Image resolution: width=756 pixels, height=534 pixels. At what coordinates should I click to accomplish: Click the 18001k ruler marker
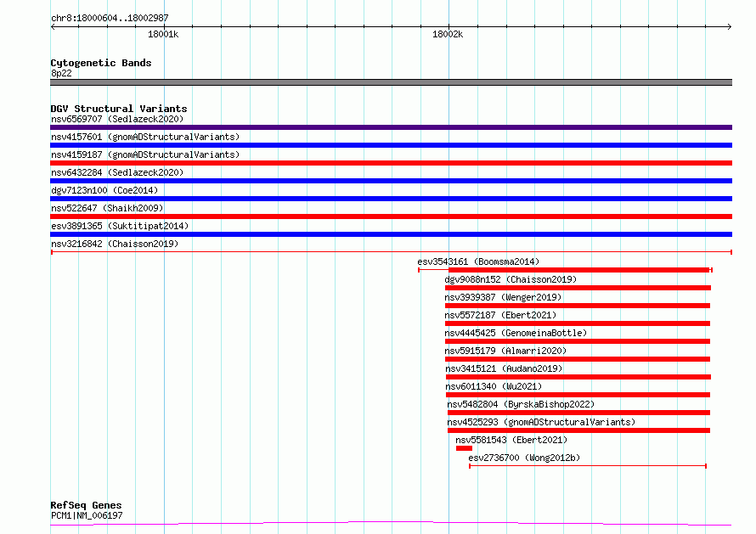pyautogui.click(x=163, y=34)
